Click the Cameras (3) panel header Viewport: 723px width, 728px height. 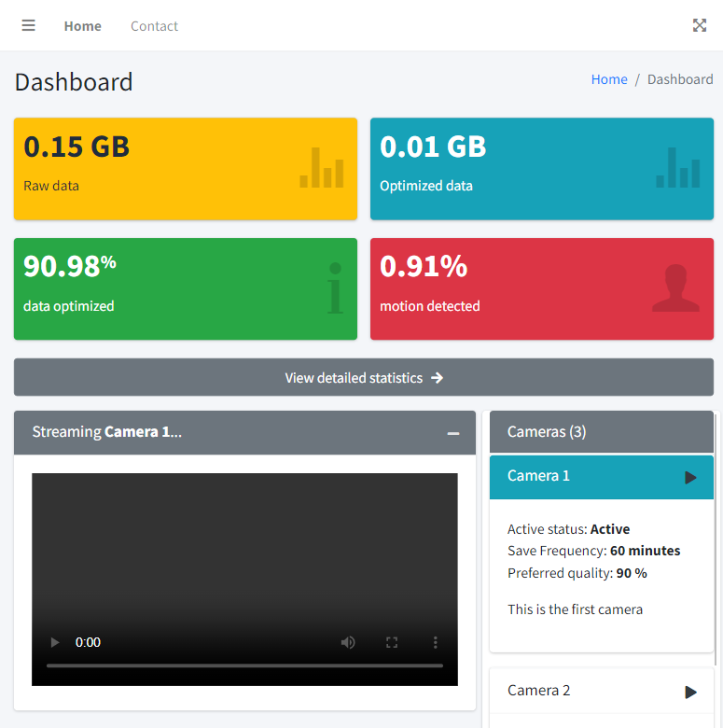click(x=602, y=431)
